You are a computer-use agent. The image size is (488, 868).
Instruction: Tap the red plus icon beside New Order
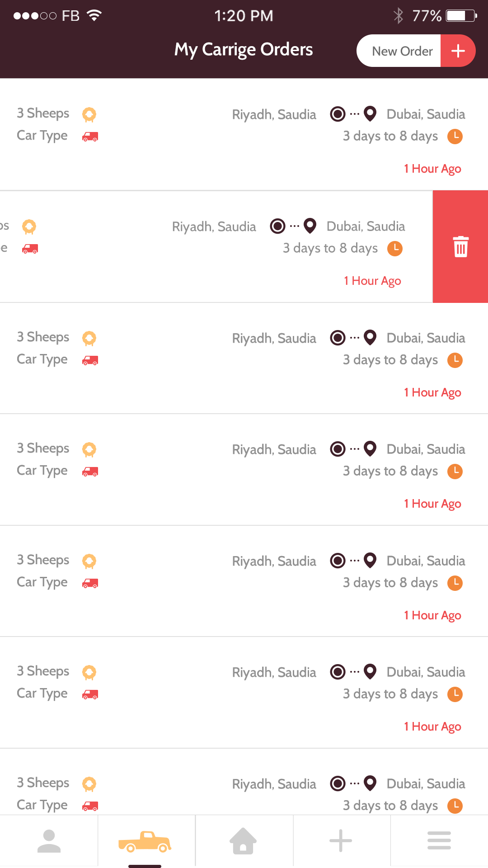[x=458, y=51]
